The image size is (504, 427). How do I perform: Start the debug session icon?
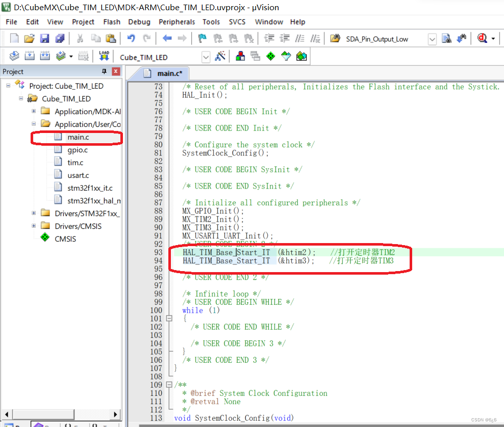[x=482, y=39]
